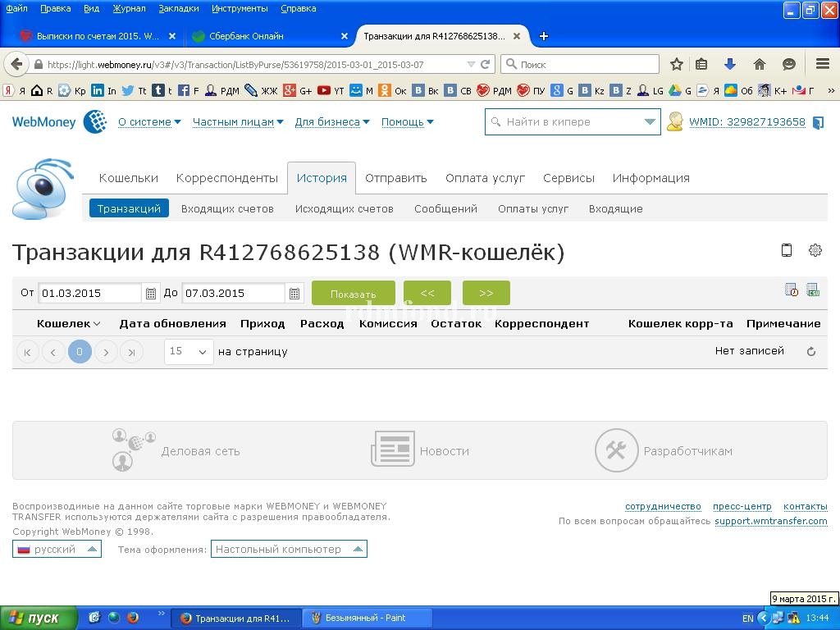Viewport: 840px width, 630px height.
Task: Open the Google+ bookmark labeled G+
Action: (x=297, y=90)
